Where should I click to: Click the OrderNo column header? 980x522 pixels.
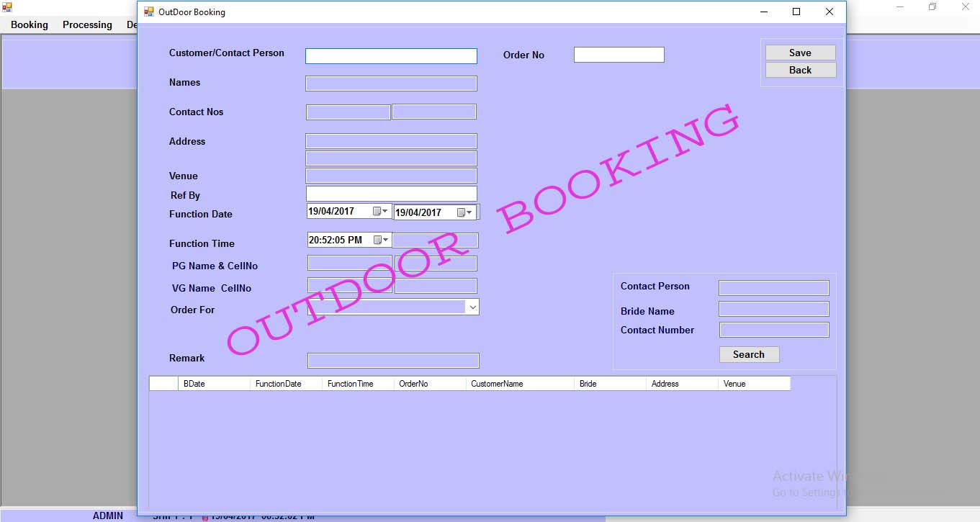[x=430, y=384]
